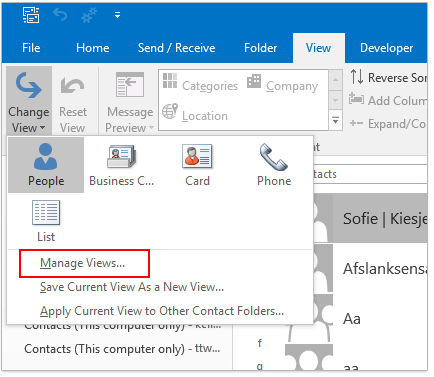
Task: Open the Message Preview dropdown
Action: pos(129,101)
